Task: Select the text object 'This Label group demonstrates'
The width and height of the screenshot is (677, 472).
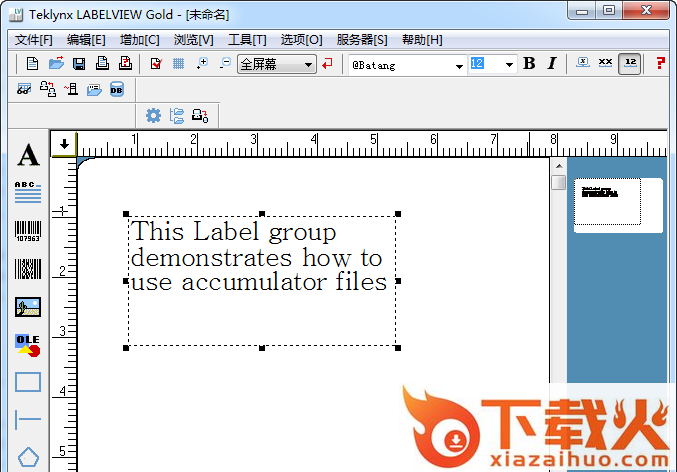Action: click(x=262, y=281)
